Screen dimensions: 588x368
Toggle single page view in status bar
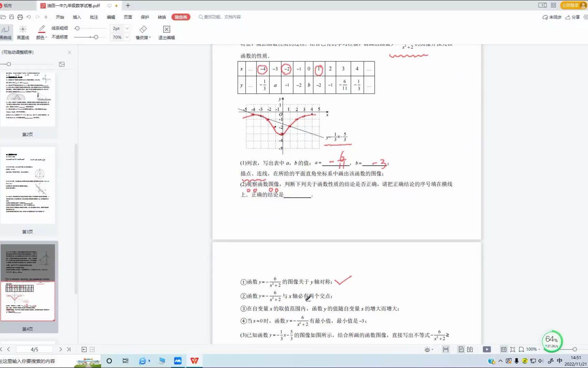461,349
